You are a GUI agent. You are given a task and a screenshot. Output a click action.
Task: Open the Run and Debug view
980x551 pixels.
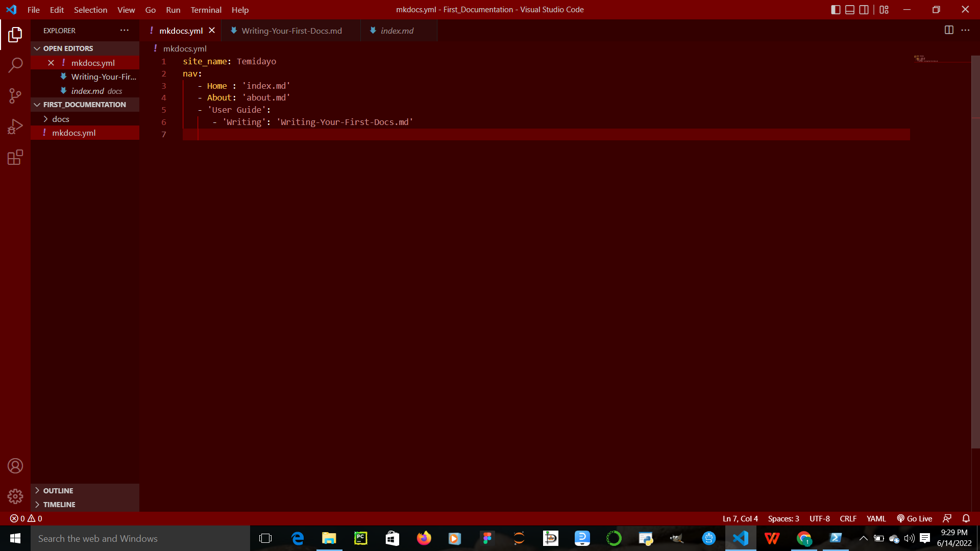point(15,127)
